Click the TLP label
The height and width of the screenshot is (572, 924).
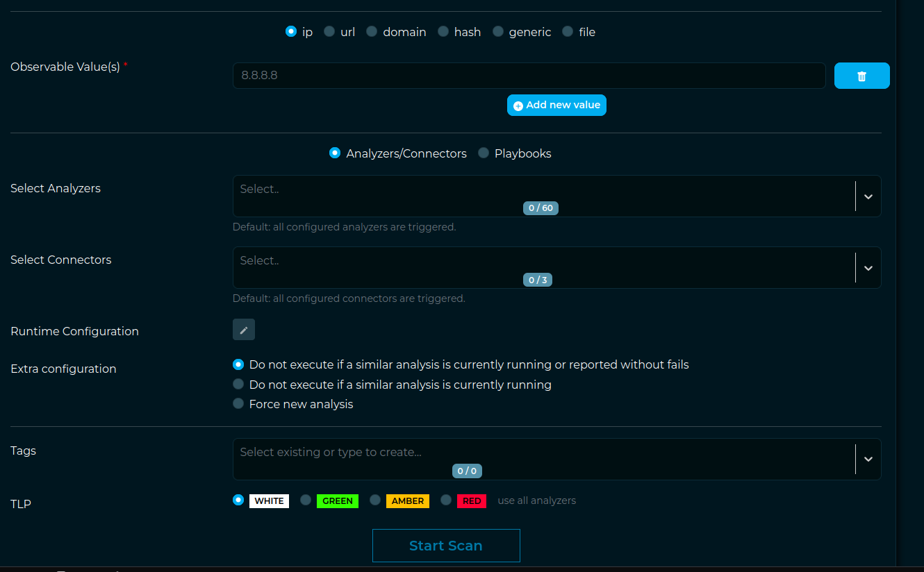tap(21, 504)
